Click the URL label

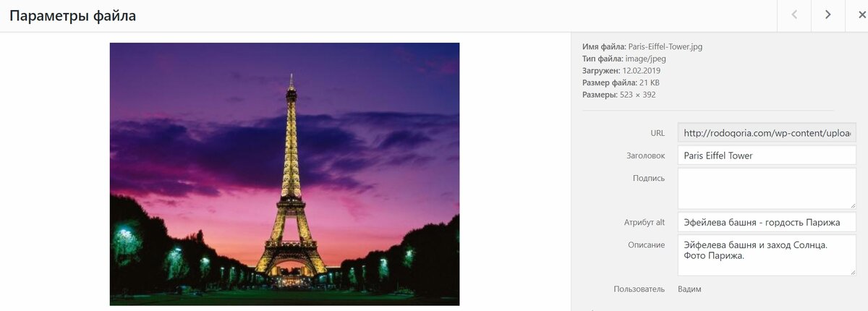658,133
